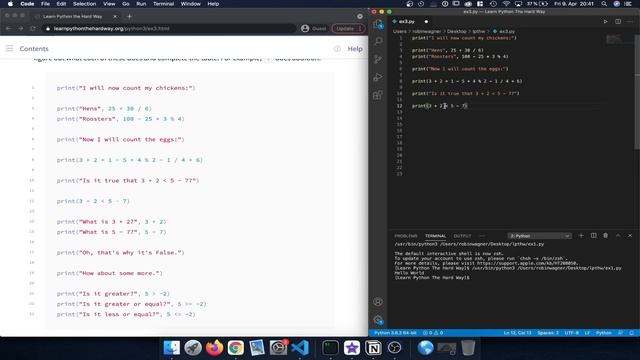Viewport: 640px width, 360px height.
Task: Open the Trash in the Dock
Action: coord(468,348)
